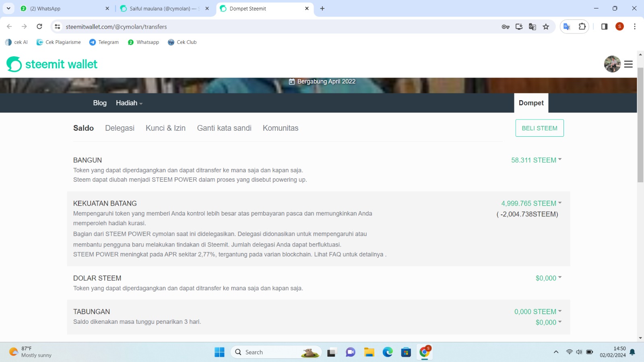Open the notification bell icon
Viewport: 644px width, 362px height.
[x=632, y=352]
